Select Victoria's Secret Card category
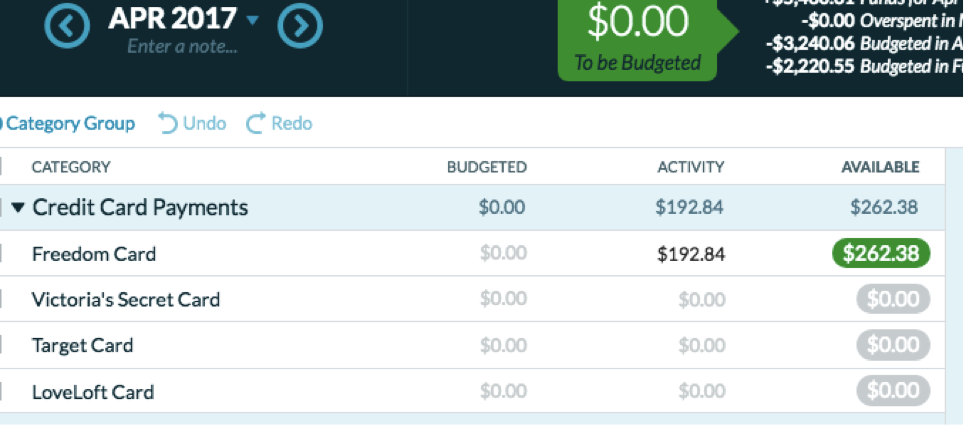Image resolution: width=964 pixels, height=425 pixels. [125, 300]
